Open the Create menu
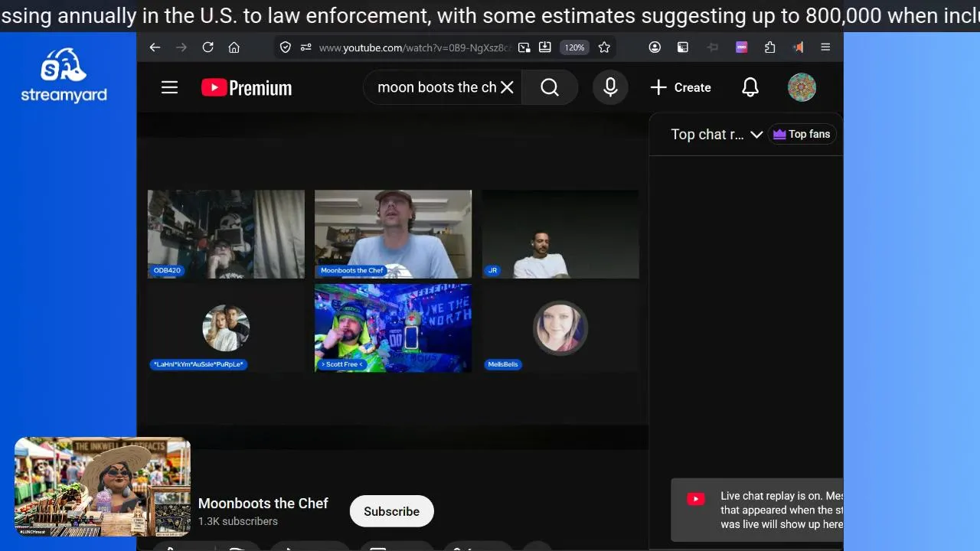 tap(681, 87)
